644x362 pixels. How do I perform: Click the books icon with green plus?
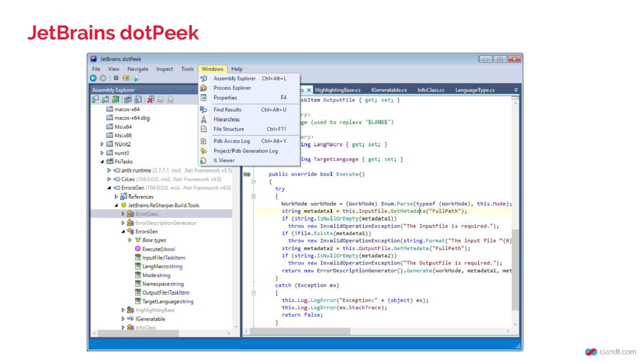pos(116,99)
